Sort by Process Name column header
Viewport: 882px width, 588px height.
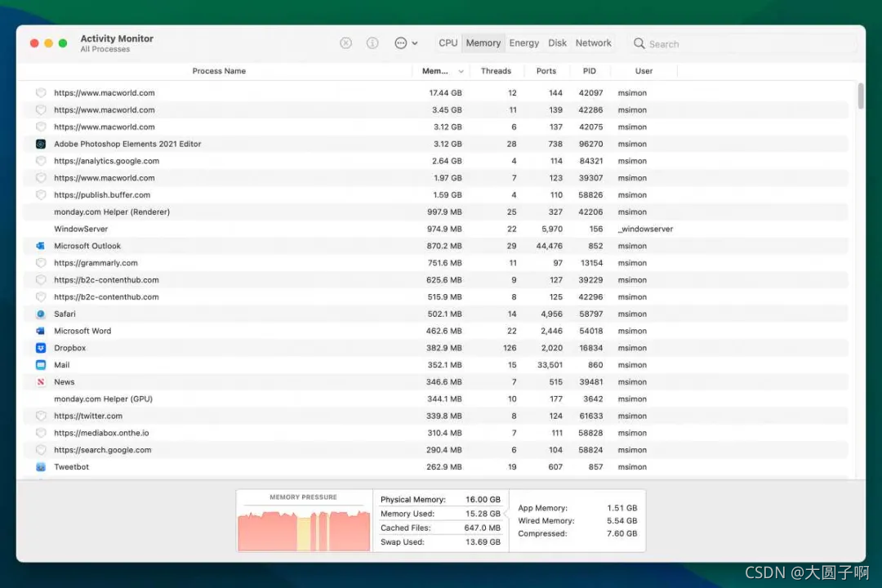pos(219,71)
